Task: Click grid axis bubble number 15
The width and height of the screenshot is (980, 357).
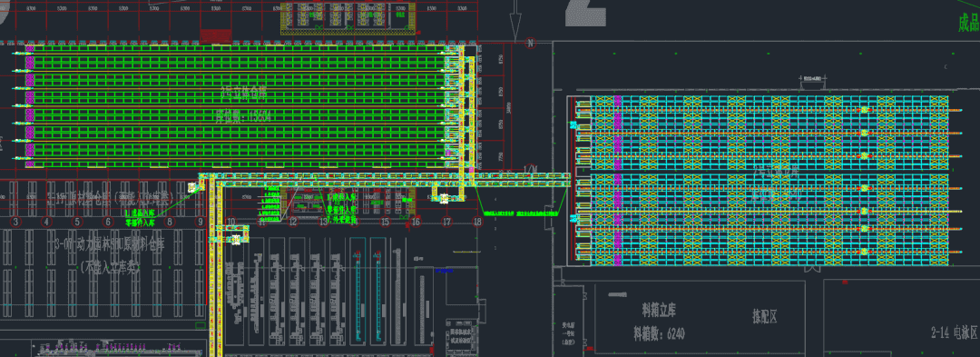Action: [385, 222]
